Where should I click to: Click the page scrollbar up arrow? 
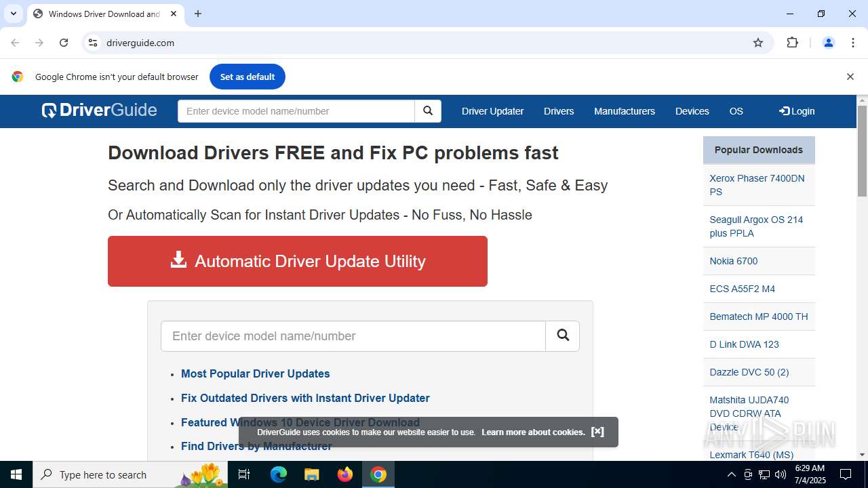862,100
